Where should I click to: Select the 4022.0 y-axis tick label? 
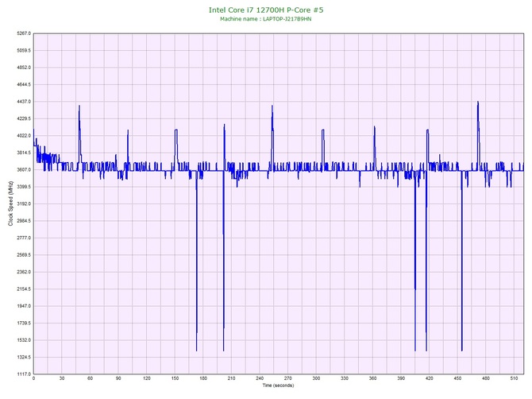[x=24, y=135]
